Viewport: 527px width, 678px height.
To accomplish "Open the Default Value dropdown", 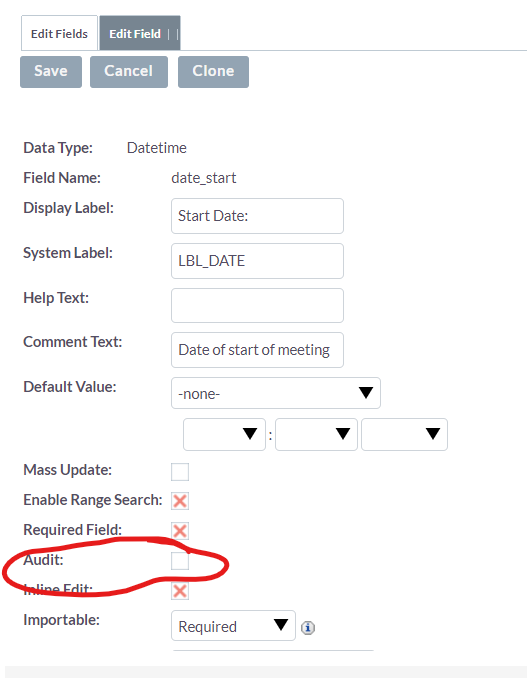I will [276, 393].
